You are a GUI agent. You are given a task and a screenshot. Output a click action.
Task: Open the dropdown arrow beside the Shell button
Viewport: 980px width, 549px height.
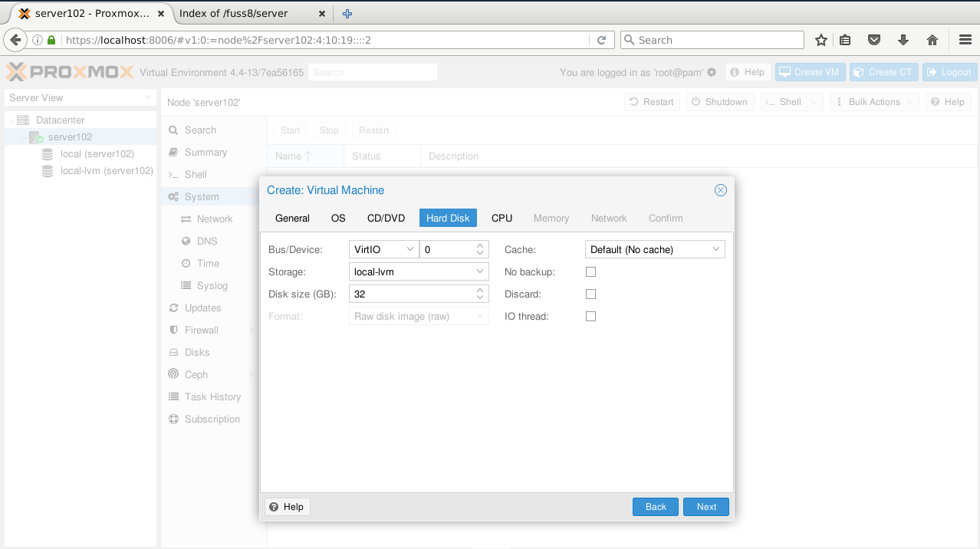(815, 102)
